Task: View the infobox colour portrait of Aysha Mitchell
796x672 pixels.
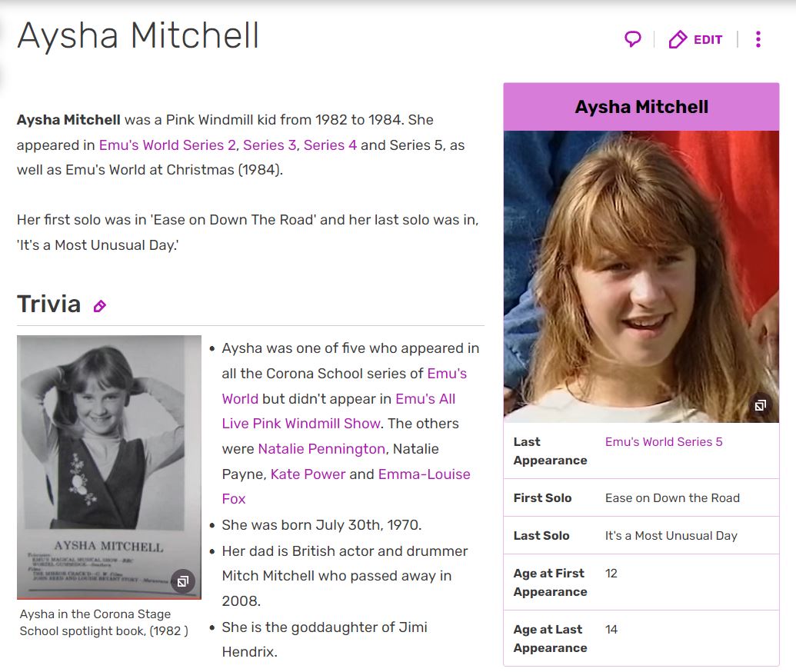Action: coord(641,277)
